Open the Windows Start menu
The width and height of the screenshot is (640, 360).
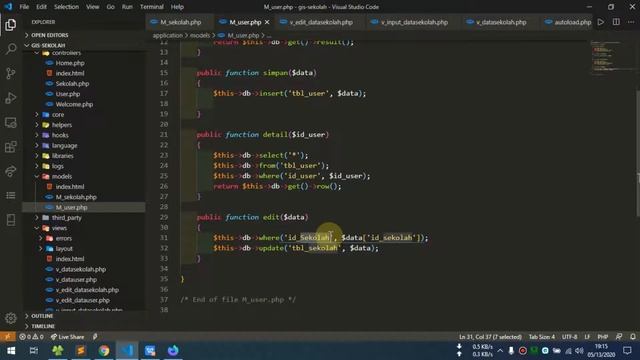[11, 351]
